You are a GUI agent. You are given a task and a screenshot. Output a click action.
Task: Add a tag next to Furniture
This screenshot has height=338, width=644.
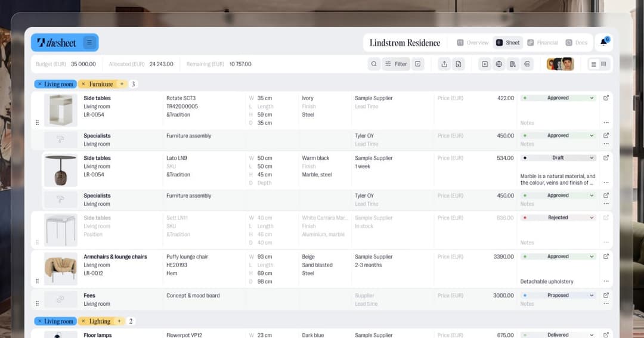(122, 84)
